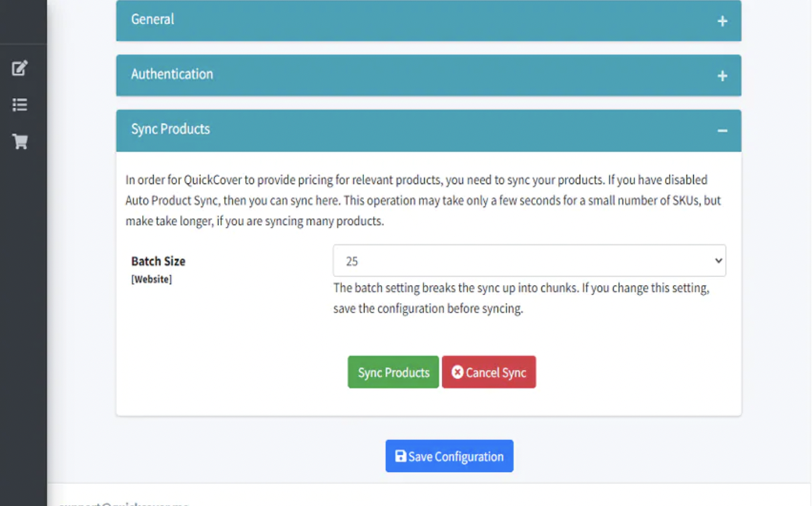The image size is (812, 506).
Task: Click the Batch Size field label
Action: (x=158, y=261)
